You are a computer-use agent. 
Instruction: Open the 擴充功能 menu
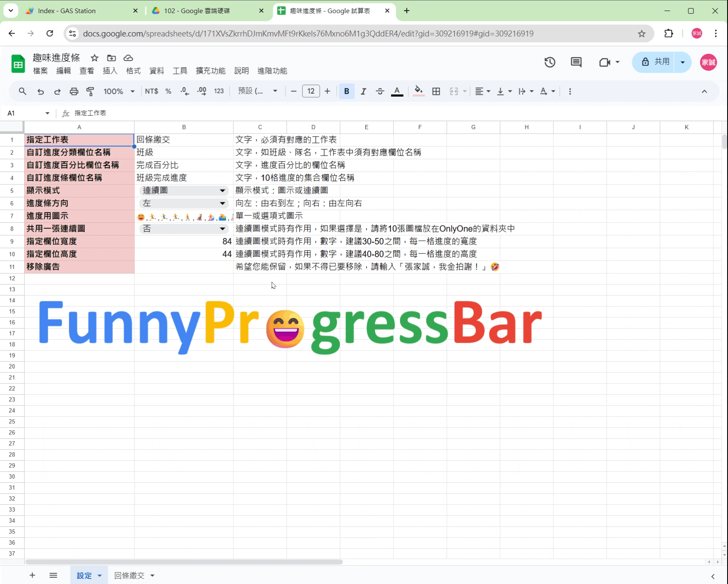tap(211, 71)
